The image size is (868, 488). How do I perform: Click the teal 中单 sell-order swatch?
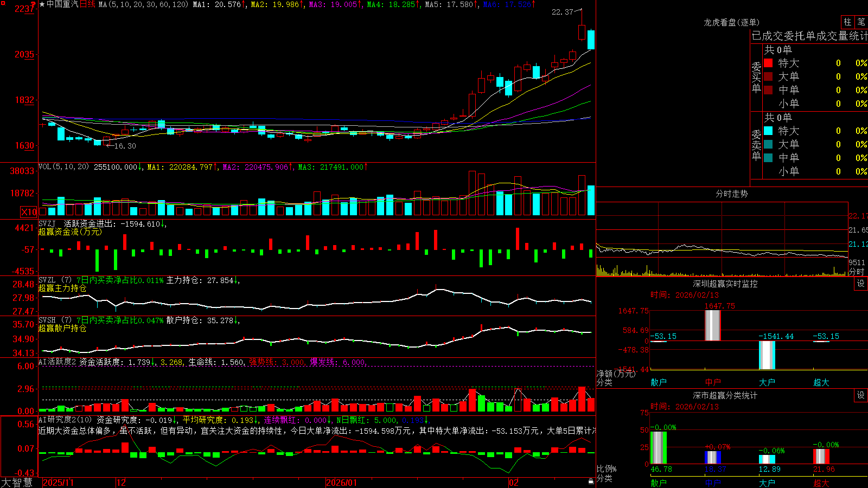pyautogui.click(x=768, y=158)
